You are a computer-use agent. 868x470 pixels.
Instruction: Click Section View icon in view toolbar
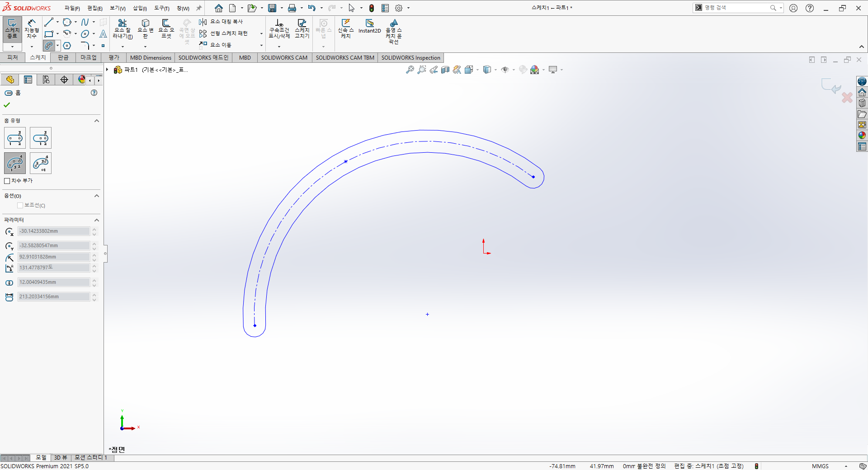pyautogui.click(x=445, y=70)
